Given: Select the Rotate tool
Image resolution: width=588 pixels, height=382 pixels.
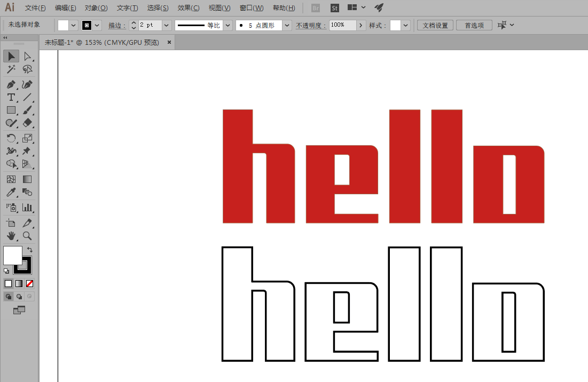Looking at the screenshot, I should point(11,138).
